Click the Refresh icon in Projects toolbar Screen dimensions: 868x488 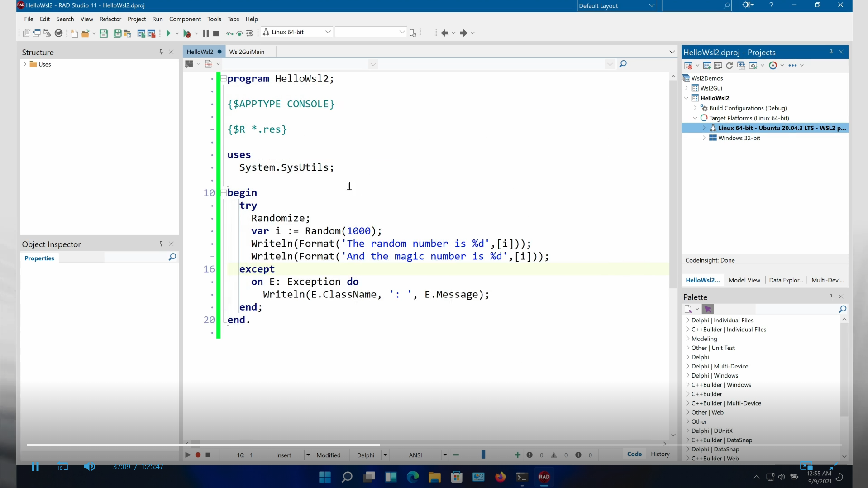[x=729, y=66]
